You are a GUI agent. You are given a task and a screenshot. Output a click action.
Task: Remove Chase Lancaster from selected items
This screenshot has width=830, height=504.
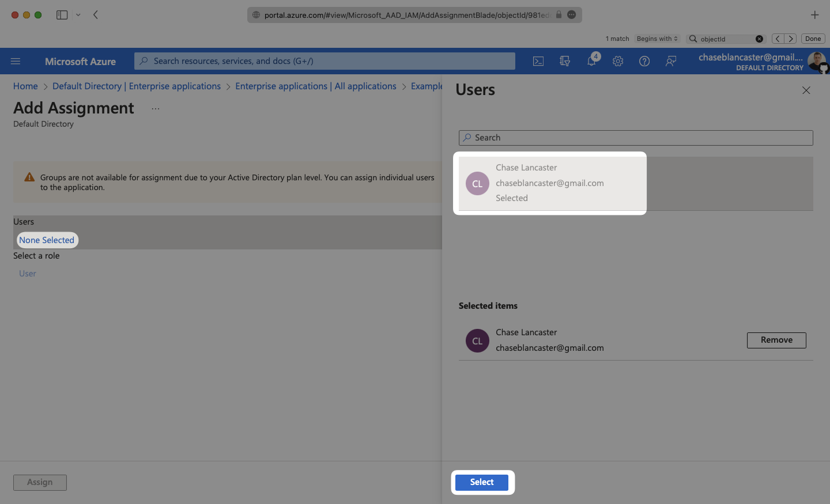pos(776,340)
